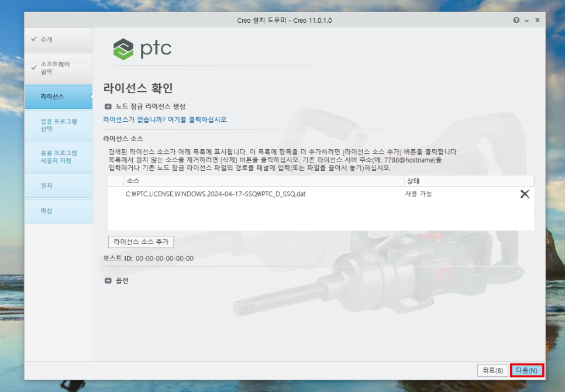The height and width of the screenshot is (392, 565).
Task: Select the 라이선스 step in the sidebar
Action: 58,97
